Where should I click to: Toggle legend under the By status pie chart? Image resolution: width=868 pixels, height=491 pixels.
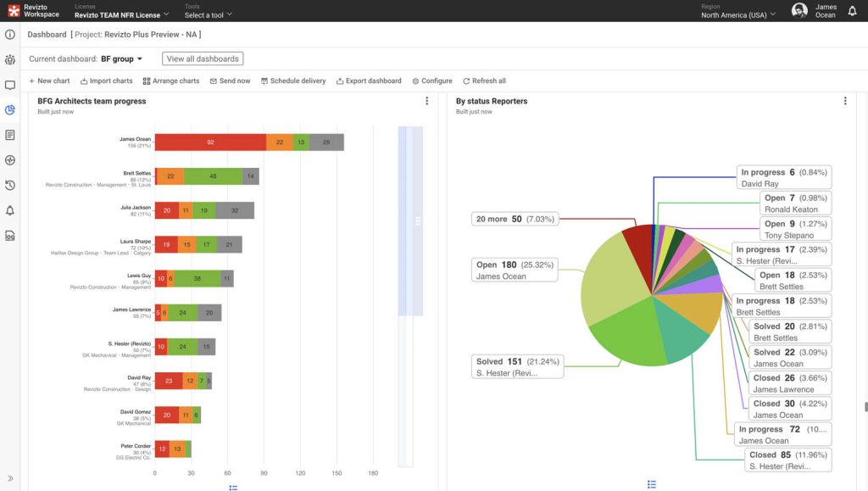(x=652, y=484)
